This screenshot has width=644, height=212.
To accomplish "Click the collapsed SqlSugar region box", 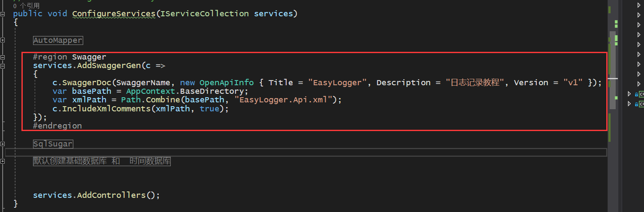I will coord(53,144).
